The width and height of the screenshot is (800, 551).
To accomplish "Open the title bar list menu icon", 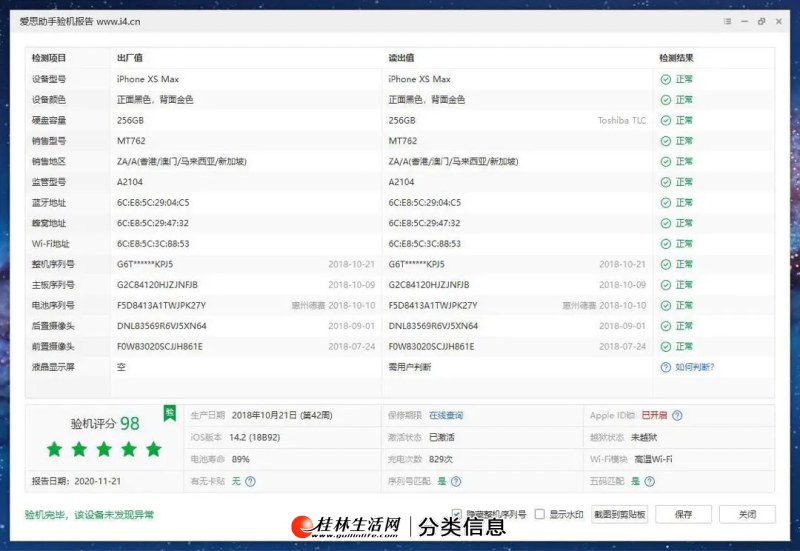I will point(727,21).
